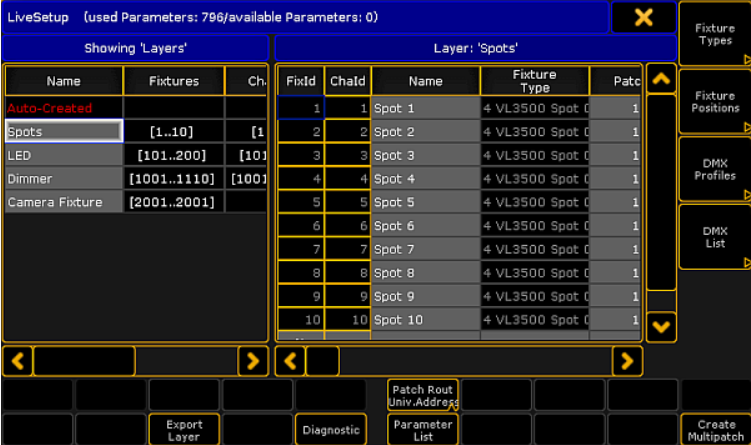
Task: Open Fixture Types panel
Action: pyautogui.click(x=714, y=34)
